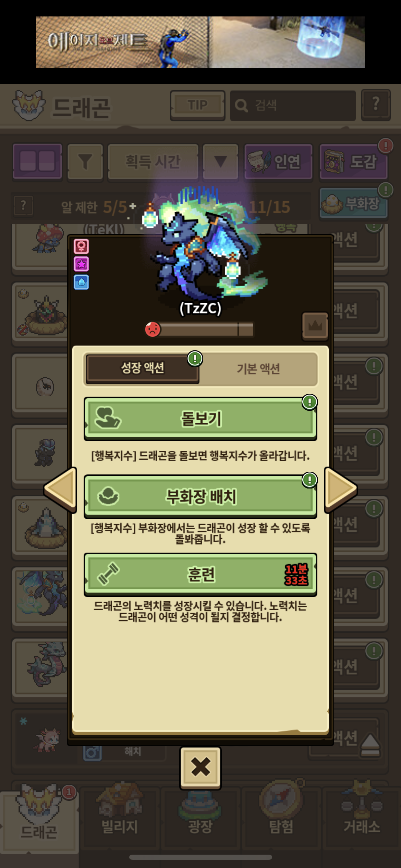Open the 도감 encyclopedia book icon

pos(353,162)
